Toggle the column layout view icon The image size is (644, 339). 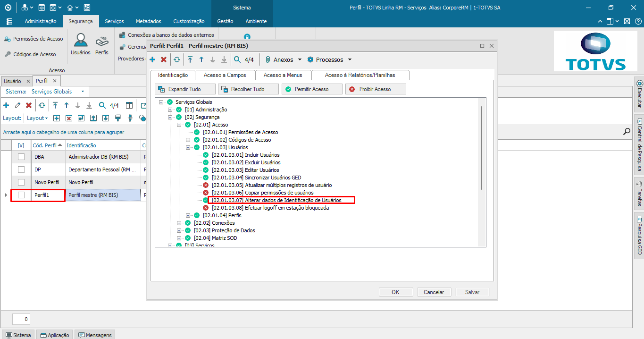click(129, 105)
